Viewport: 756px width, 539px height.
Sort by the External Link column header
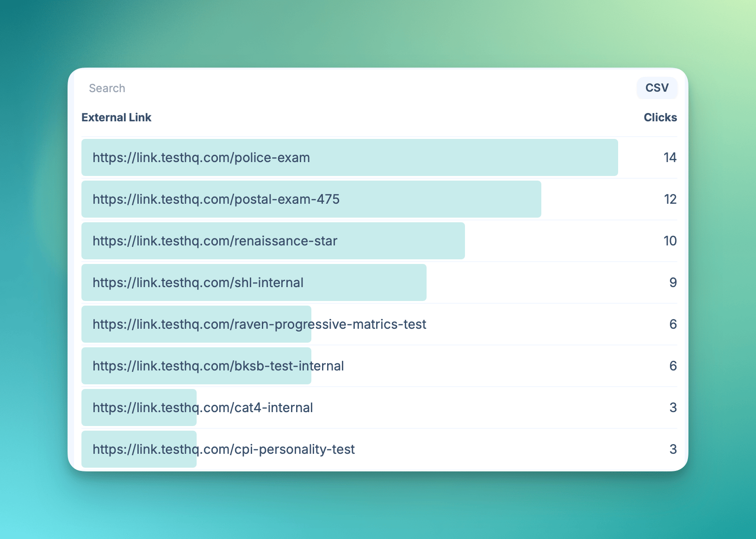pos(116,117)
